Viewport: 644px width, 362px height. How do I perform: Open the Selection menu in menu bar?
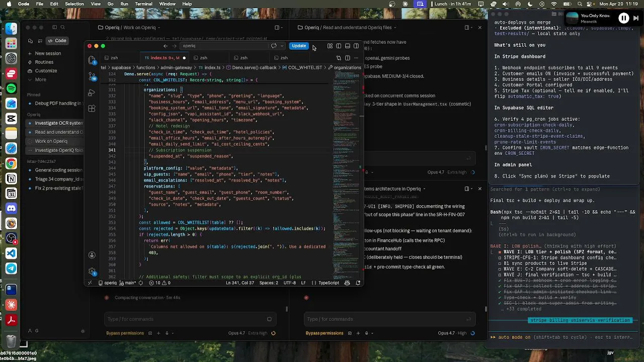[x=74, y=4]
